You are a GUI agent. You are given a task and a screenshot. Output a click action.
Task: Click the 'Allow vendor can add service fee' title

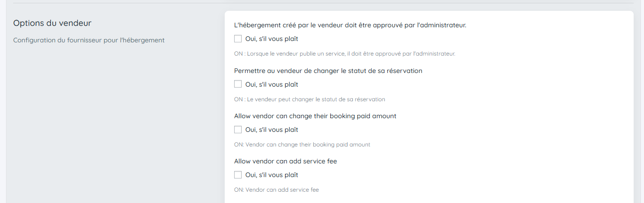285,161
